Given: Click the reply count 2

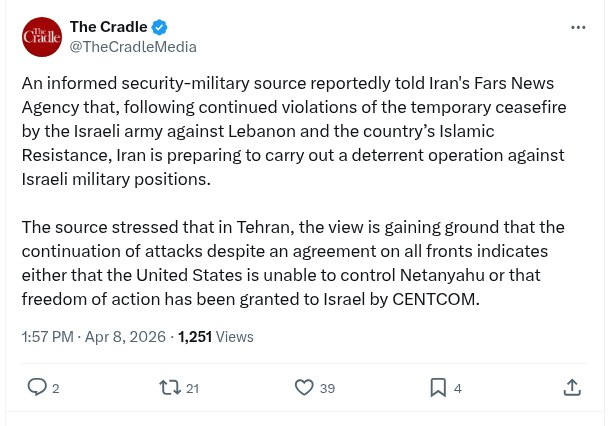Looking at the screenshot, I should click(x=56, y=388).
